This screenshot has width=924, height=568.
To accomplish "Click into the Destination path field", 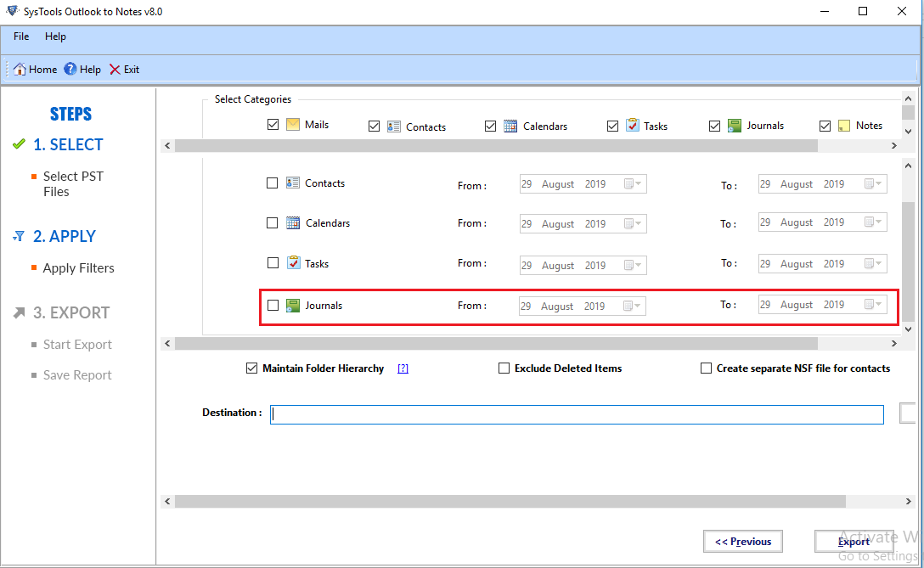I will [x=577, y=414].
